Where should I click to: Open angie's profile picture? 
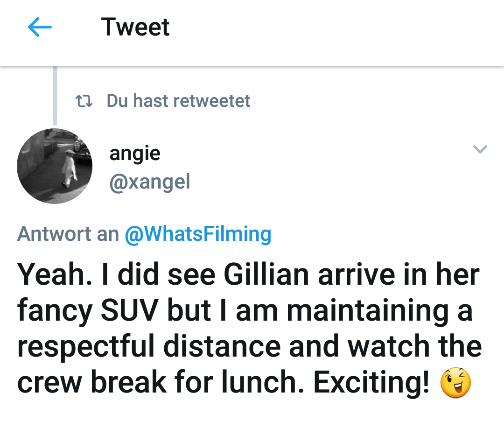[x=55, y=166]
